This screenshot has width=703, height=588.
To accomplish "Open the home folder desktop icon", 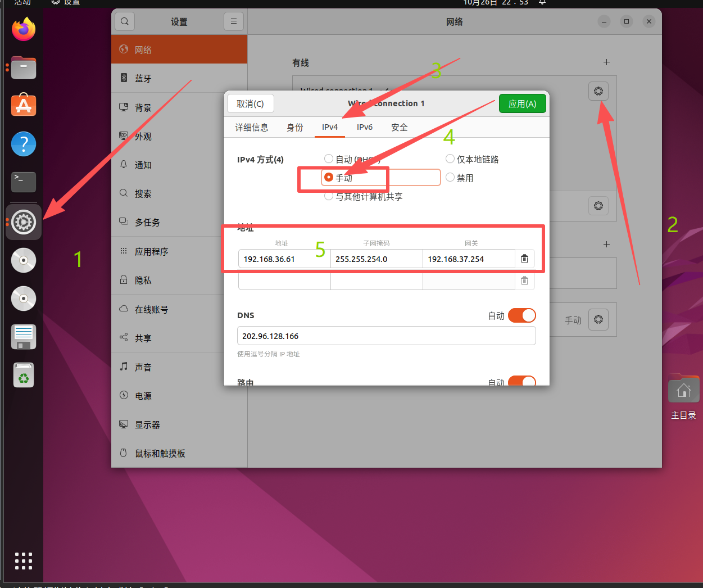I will (x=683, y=389).
